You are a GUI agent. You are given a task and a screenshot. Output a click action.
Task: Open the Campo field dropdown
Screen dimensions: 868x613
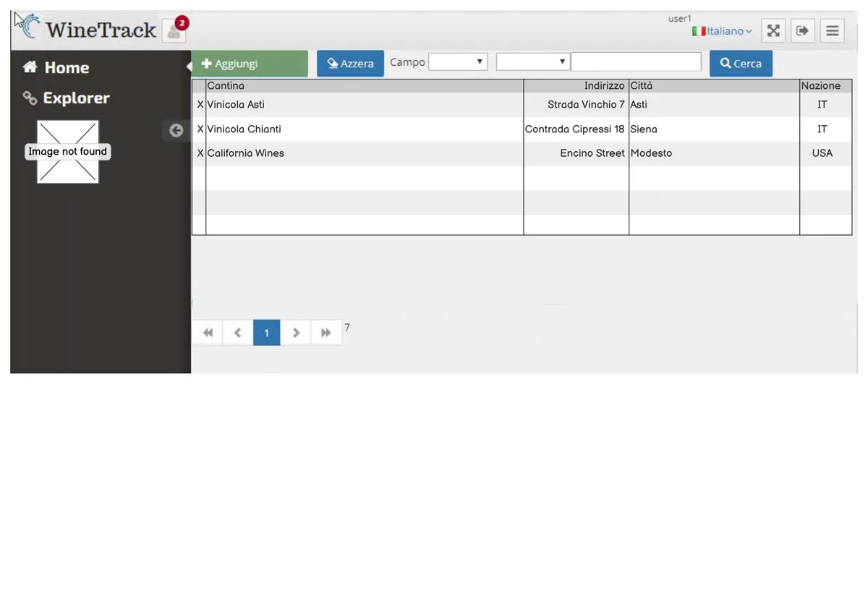(x=458, y=62)
